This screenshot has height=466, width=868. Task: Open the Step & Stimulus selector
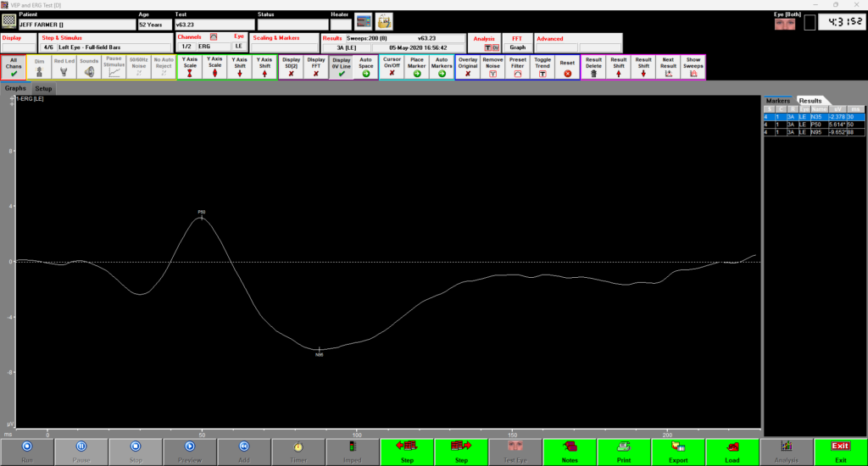tap(105, 47)
